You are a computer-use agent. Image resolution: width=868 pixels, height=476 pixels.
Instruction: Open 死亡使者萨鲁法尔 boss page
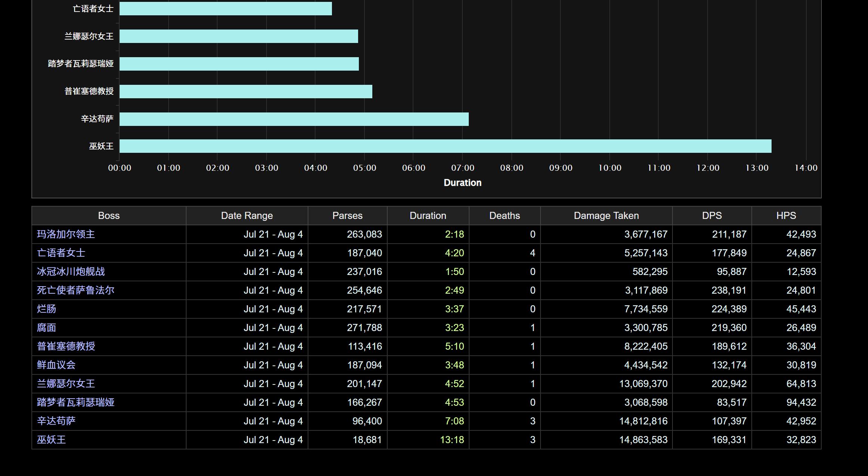(76, 290)
